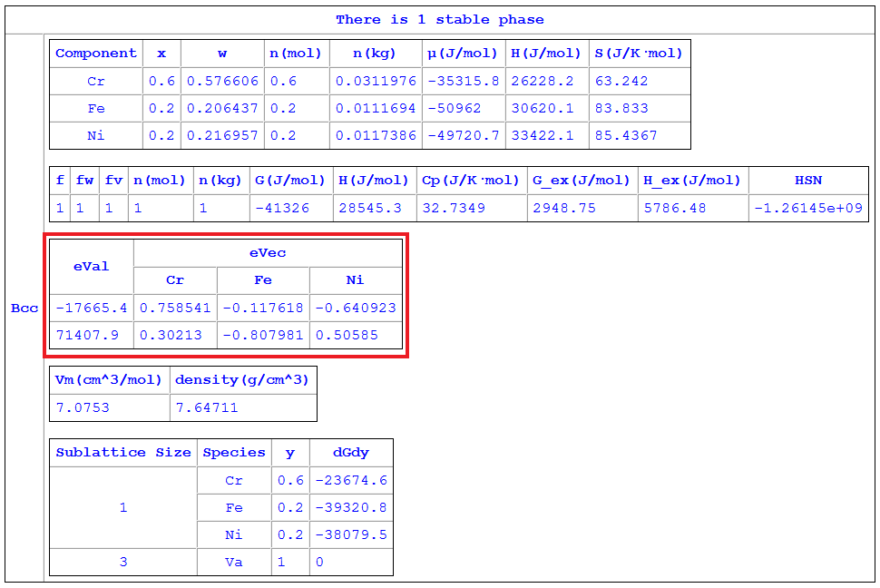Click the eVal header cell
880x588 pixels.
91,267
